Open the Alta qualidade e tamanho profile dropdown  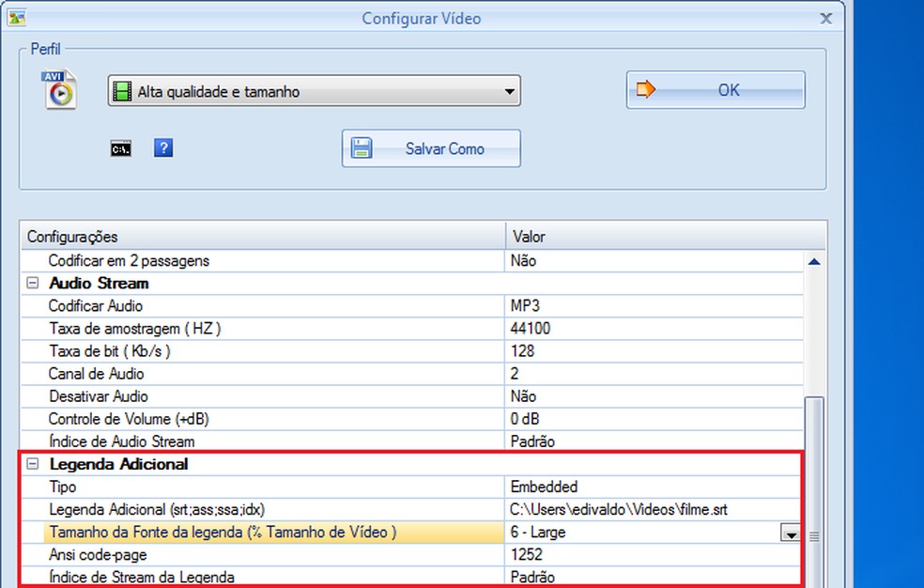click(509, 90)
